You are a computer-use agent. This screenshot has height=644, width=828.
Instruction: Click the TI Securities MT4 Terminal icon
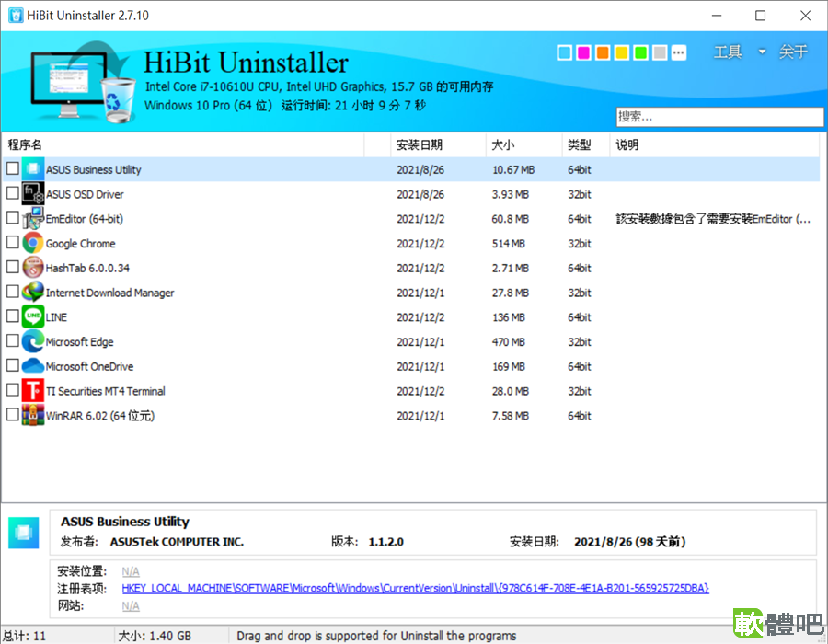click(33, 391)
